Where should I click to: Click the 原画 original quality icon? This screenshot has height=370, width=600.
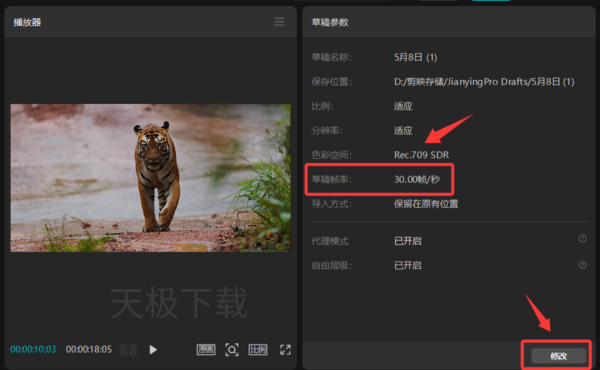click(206, 349)
